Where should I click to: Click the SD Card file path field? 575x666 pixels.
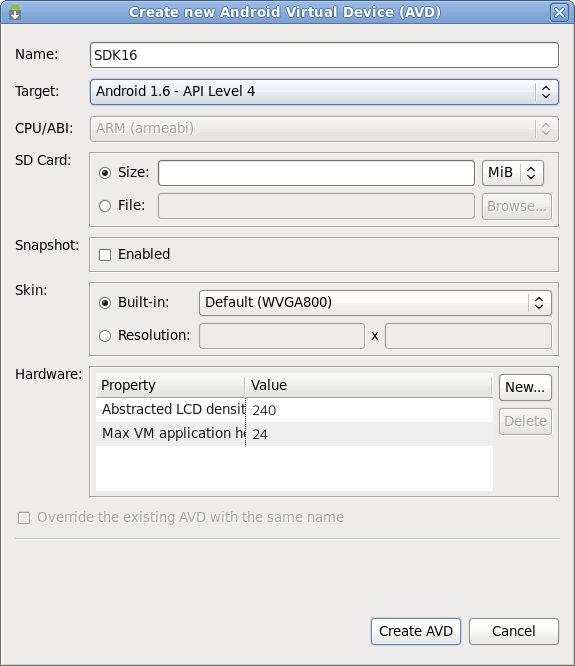(316, 206)
